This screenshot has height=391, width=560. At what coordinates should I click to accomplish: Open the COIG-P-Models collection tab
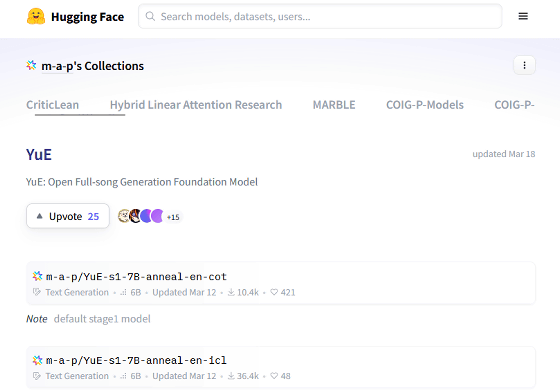(425, 105)
